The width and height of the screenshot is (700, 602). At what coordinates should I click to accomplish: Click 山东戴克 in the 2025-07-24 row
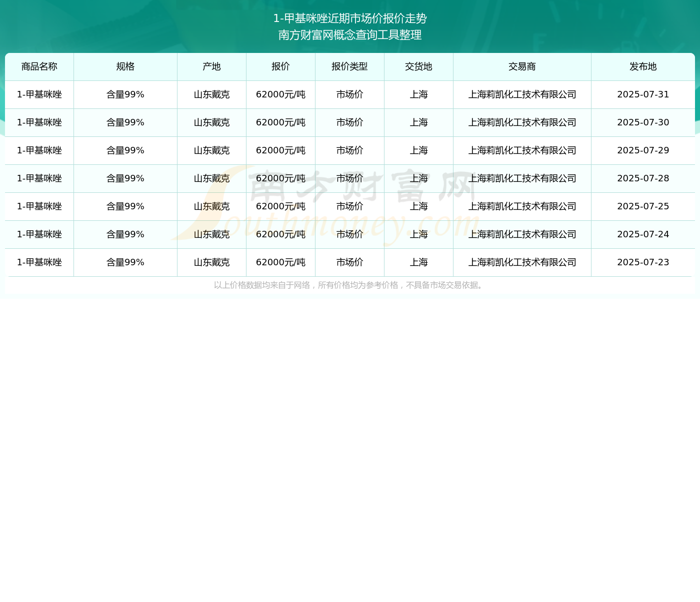coord(211,234)
